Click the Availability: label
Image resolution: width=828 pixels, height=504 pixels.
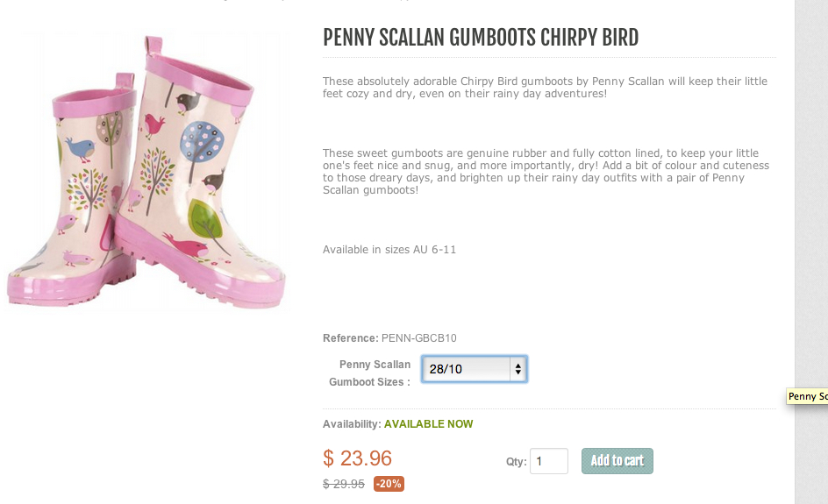tap(352, 424)
